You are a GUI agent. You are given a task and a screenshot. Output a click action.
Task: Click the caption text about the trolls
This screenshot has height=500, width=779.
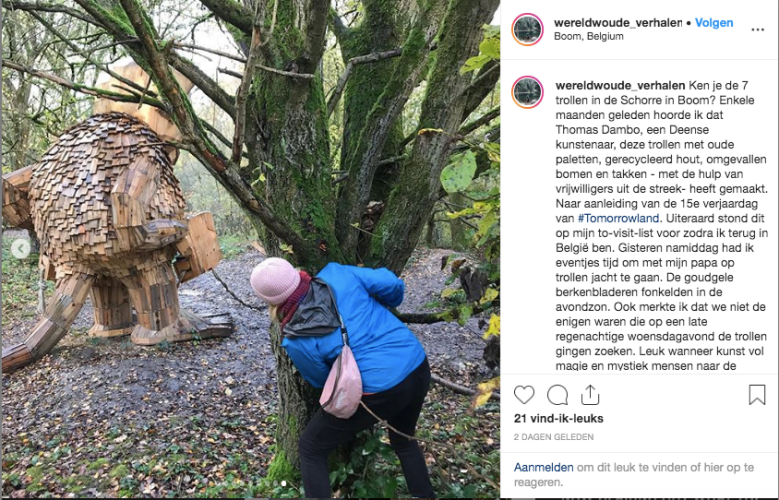coord(662,225)
